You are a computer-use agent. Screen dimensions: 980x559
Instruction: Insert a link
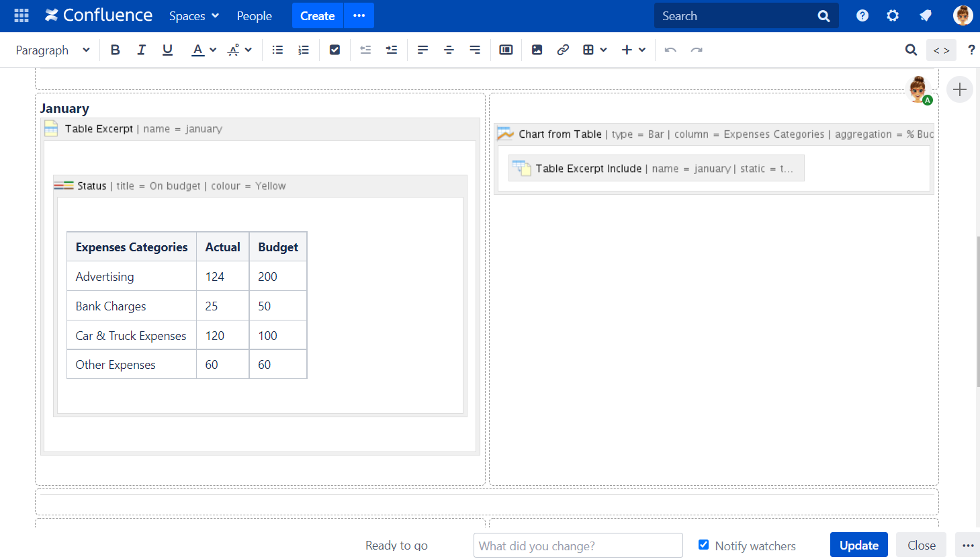pyautogui.click(x=563, y=50)
